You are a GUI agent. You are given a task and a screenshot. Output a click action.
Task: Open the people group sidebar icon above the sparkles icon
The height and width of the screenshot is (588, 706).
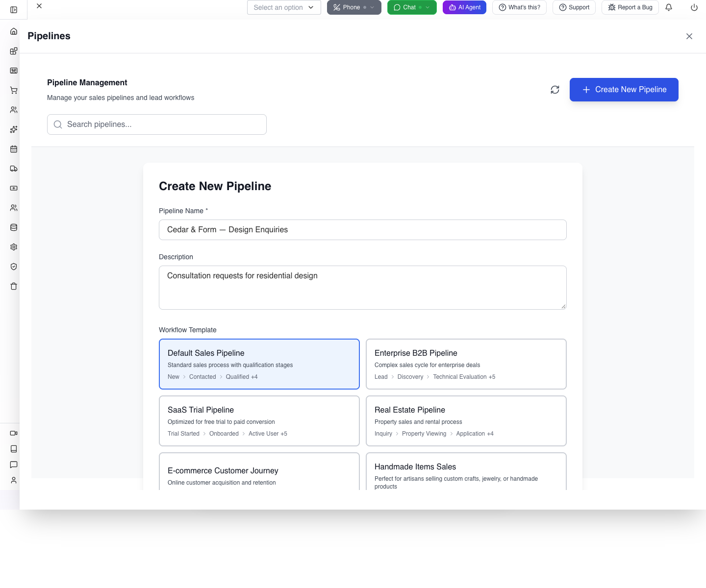[14, 110]
